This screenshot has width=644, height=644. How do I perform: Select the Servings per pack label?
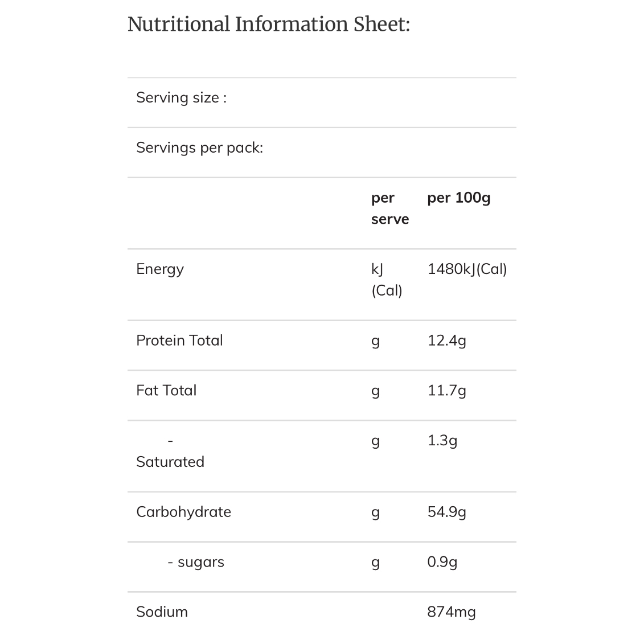click(x=200, y=148)
